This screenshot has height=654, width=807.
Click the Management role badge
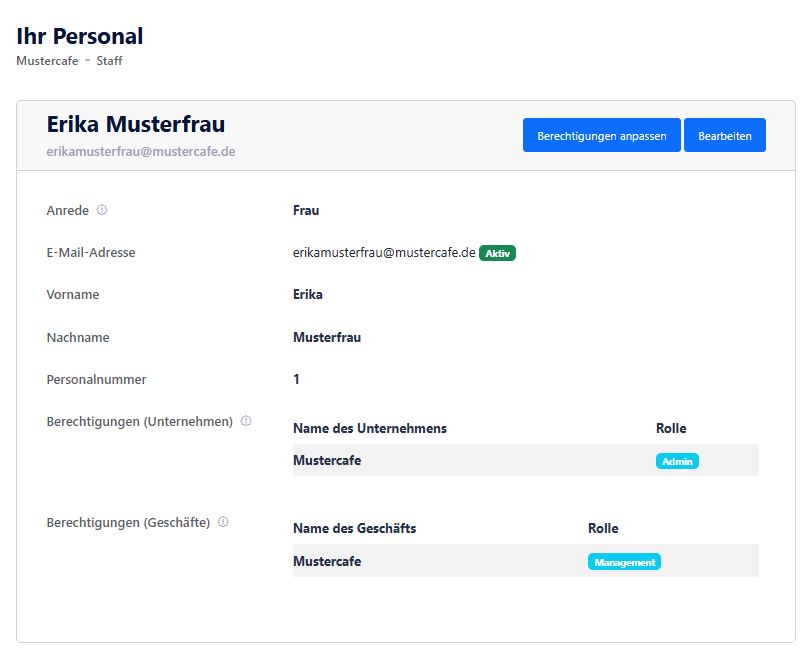(624, 562)
